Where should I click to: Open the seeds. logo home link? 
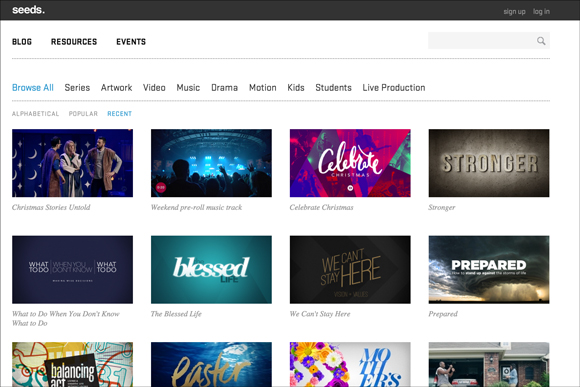tap(28, 10)
